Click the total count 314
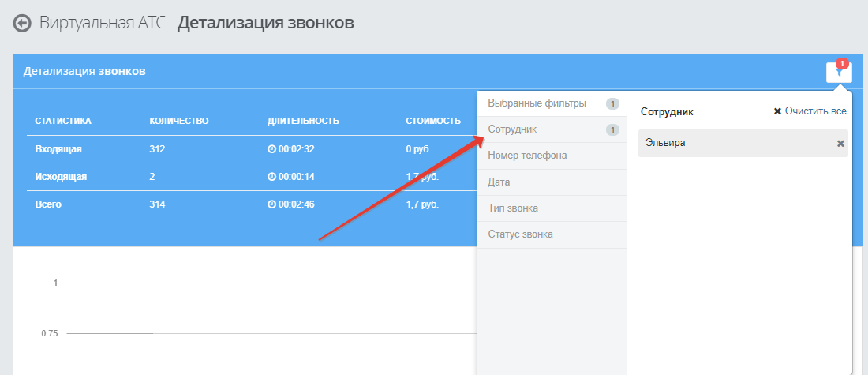 pyautogui.click(x=157, y=204)
